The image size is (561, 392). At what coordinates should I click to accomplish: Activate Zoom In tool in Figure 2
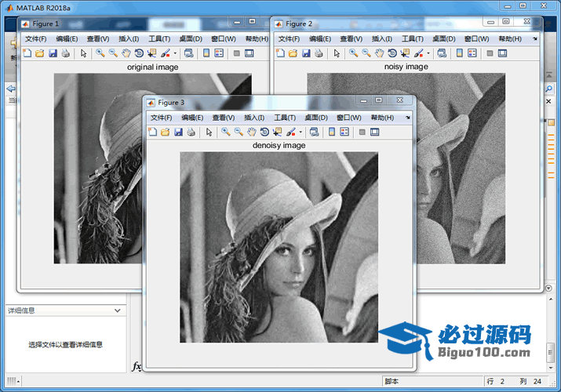click(354, 53)
